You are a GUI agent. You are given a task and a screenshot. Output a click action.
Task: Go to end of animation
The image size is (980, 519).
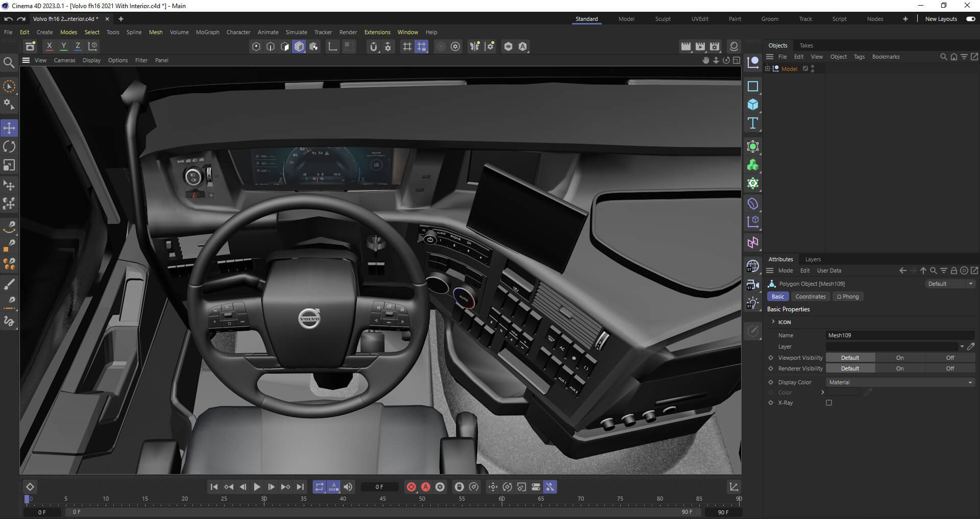pyautogui.click(x=300, y=487)
